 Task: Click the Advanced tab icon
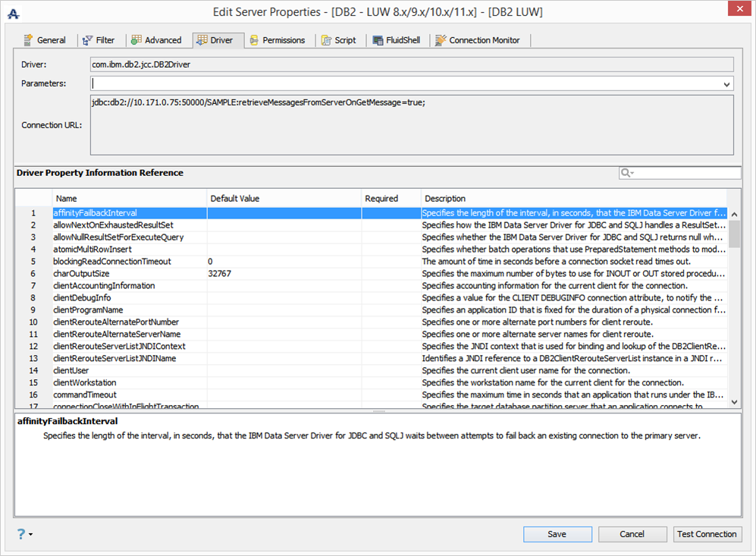(x=136, y=40)
